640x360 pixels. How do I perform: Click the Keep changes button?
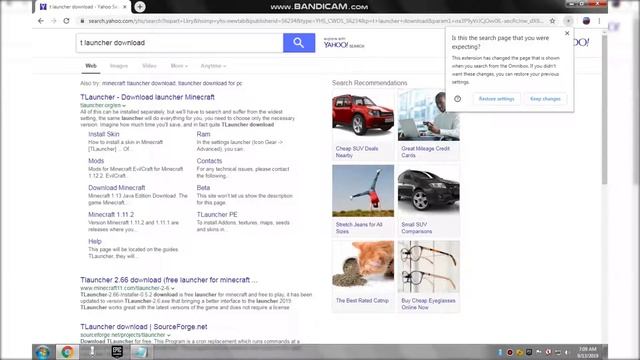pos(545,99)
